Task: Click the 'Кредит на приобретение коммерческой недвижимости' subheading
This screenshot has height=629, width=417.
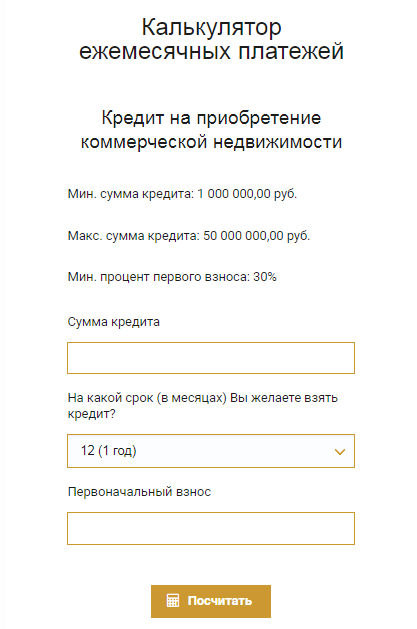Action: coord(211,130)
